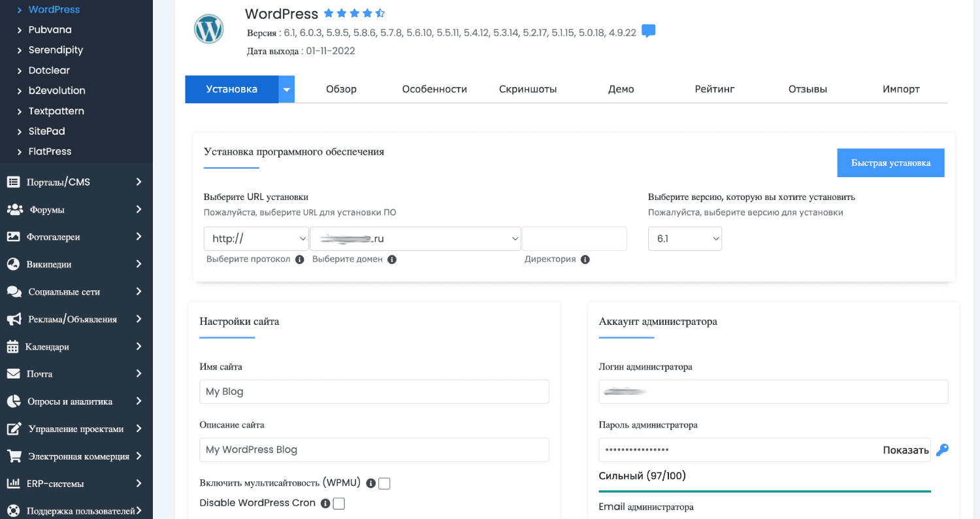Select b2evolution in the sidebar

pyautogui.click(x=57, y=91)
